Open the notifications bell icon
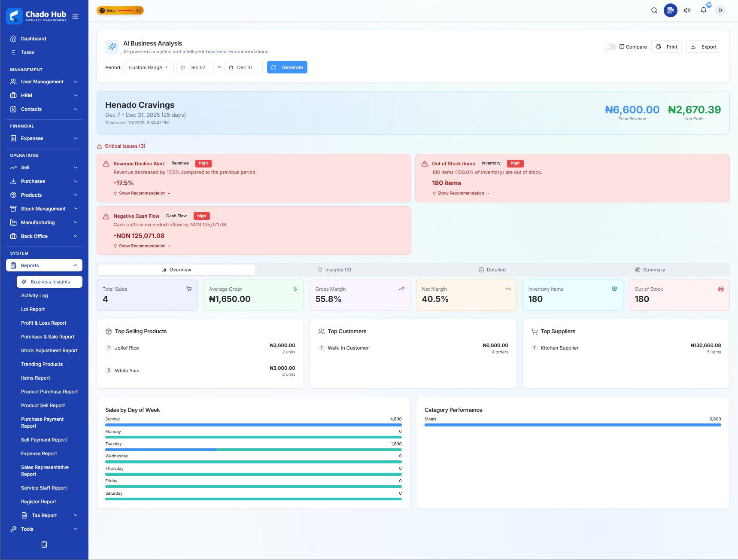 [703, 10]
